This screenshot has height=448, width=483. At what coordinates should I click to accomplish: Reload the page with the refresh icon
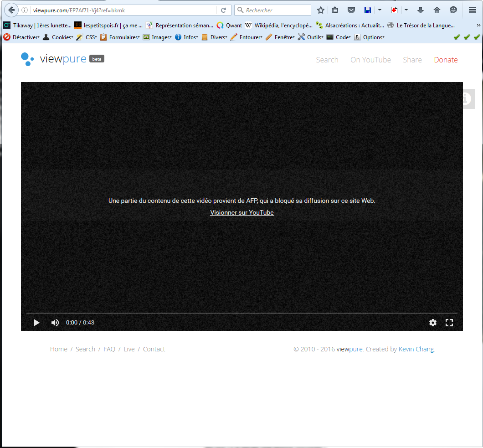[x=223, y=10]
